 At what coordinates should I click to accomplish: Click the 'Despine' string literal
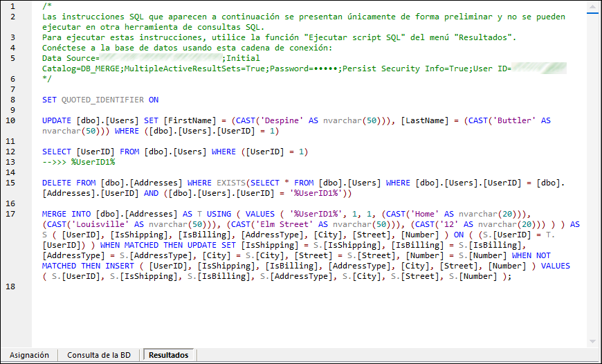point(282,120)
